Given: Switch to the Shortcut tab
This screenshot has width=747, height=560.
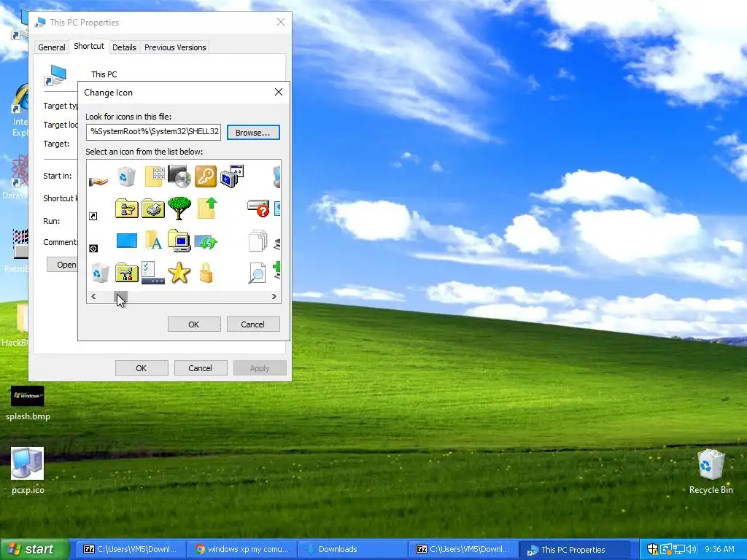Looking at the screenshot, I should coord(89,46).
